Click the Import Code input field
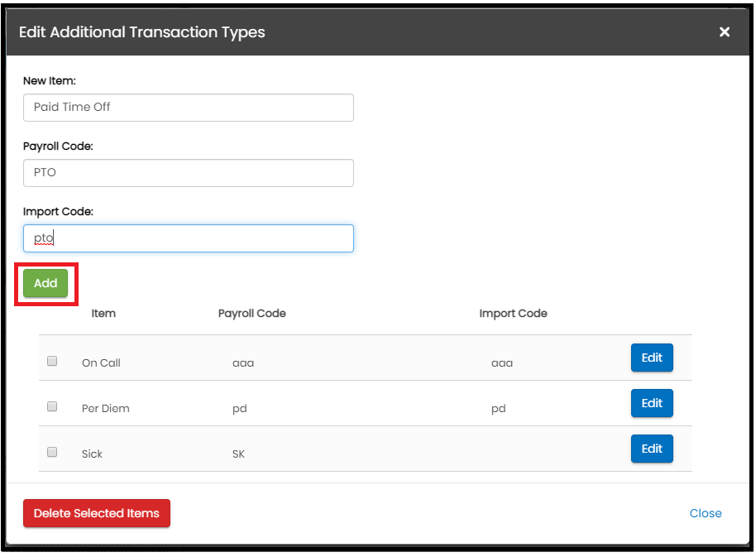The width and height of the screenshot is (756, 557). [188, 238]
